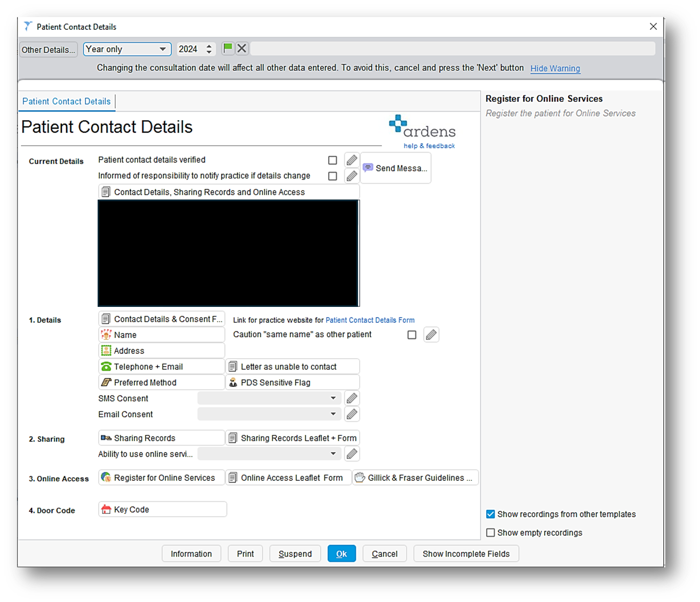Open Telephone + Email details

tap(162, 367)
